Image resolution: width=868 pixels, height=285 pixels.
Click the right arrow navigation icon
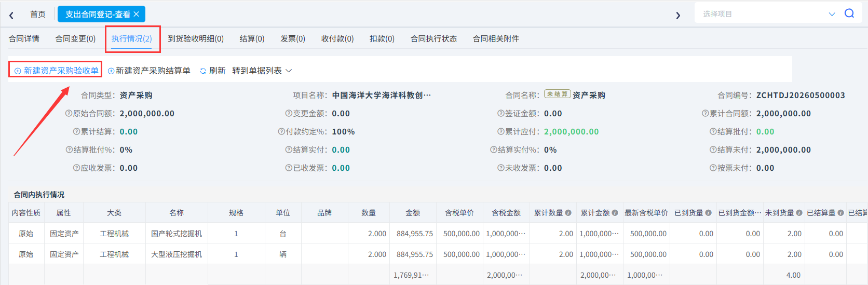coord(678,15)
